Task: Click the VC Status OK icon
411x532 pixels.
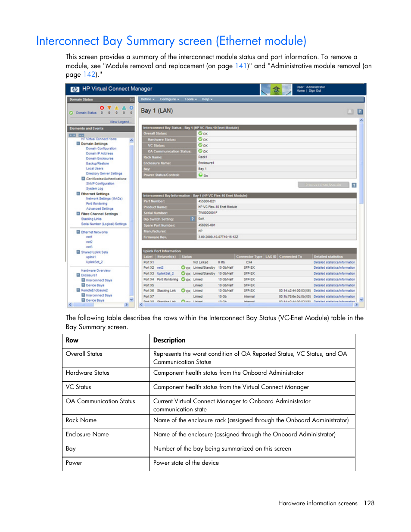Action: click(x=200, y=145)
